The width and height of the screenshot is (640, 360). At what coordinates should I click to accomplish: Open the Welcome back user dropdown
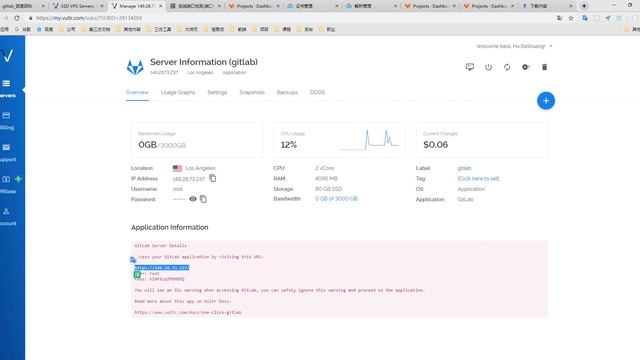tap(514, 46)
